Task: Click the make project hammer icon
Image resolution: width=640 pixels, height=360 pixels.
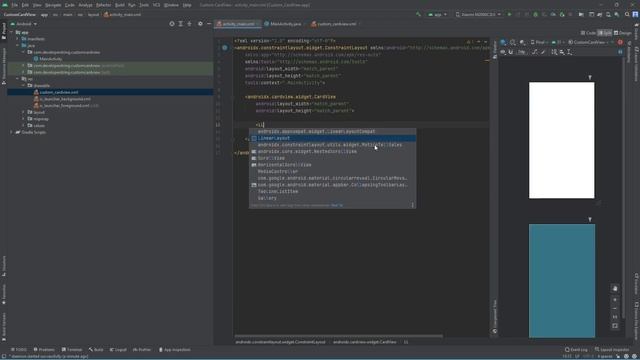Action: [x=418, y=15]
